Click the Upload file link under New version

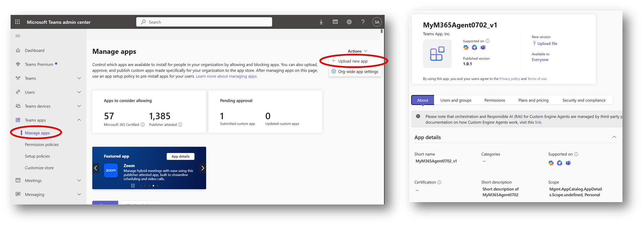[x=545, y=43]
